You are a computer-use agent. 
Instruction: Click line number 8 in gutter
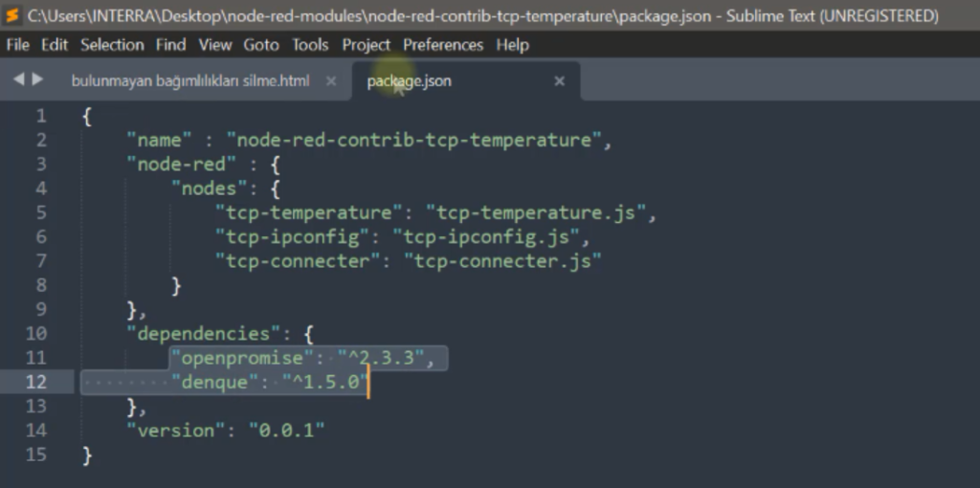pyautogui.click(x=41, y=285)
